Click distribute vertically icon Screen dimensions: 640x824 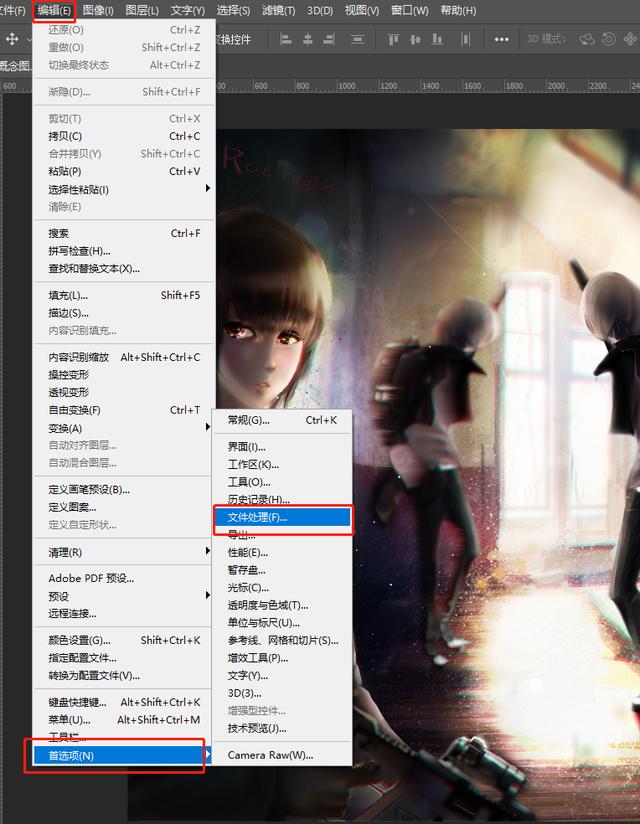(x=358, y=39)
